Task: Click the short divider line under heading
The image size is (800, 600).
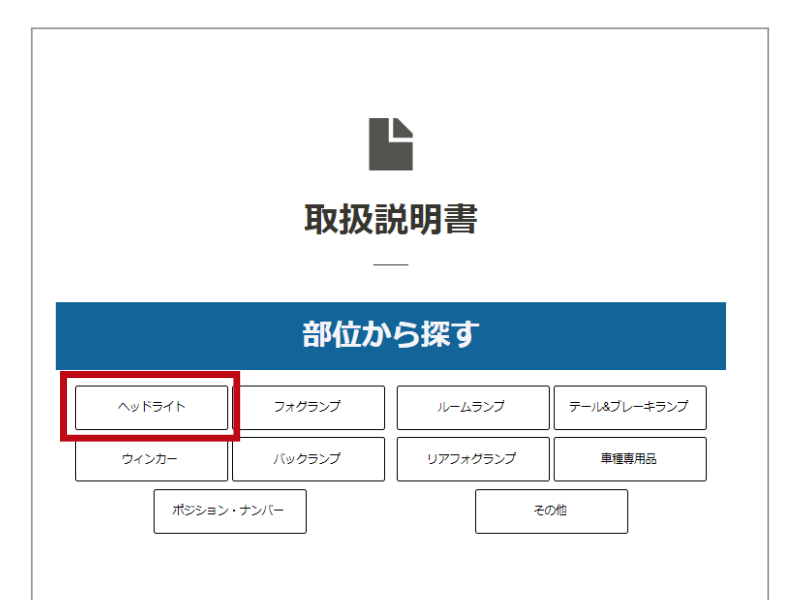Action: pyautogui.click(x=390, y=265)
